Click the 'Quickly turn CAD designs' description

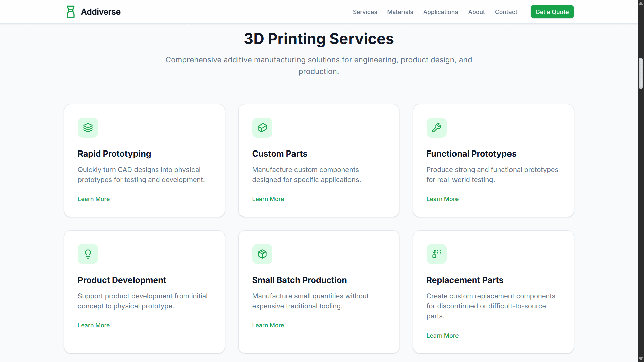point(141,175)
